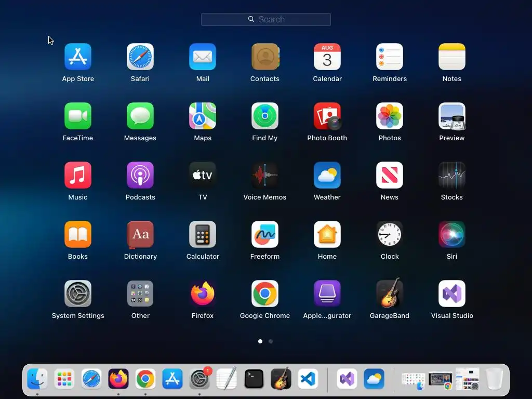The height and width of the screenshot is (399, 532).
Task: Launch the Maps app
Action: coord(203,116)
